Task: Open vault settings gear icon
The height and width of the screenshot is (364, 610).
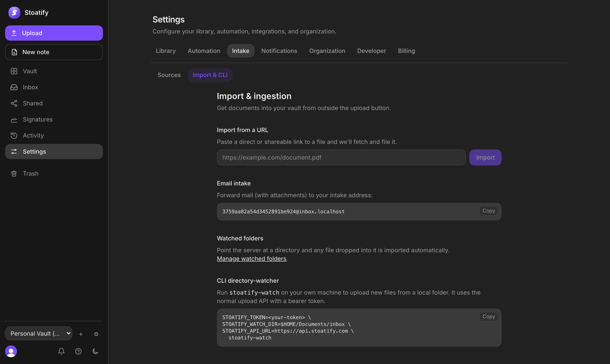Action: (96, 334)
